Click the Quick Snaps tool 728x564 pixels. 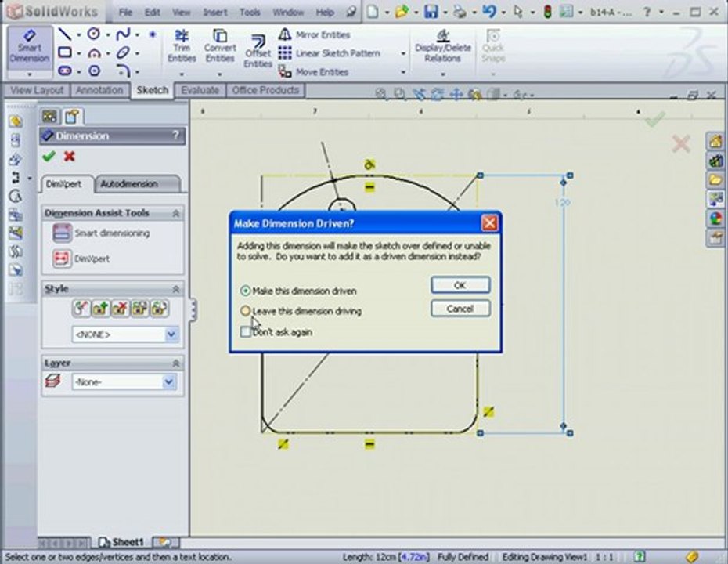tap(493, 46)
